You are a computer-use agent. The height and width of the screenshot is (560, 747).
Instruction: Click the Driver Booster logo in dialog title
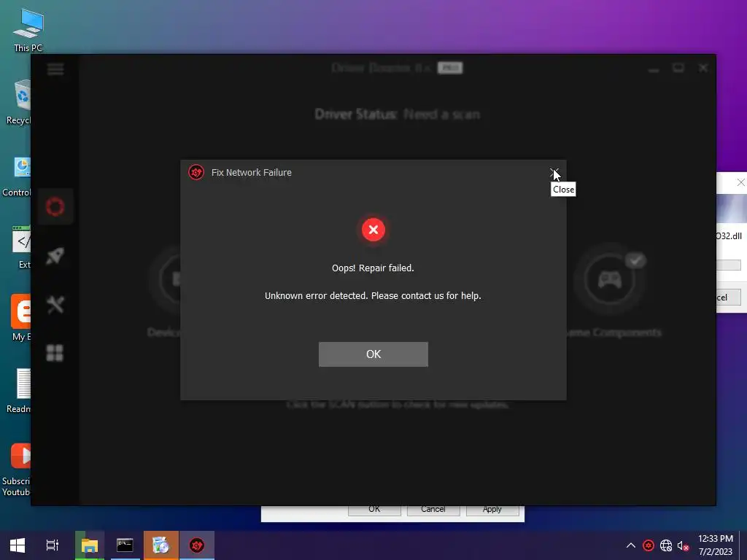[196, 172]
